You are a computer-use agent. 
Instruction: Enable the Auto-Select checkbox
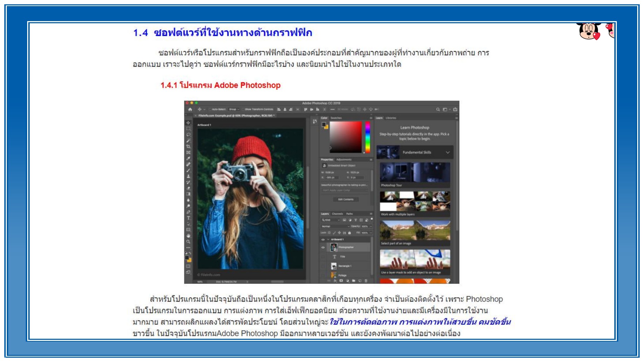click(210, 109)
